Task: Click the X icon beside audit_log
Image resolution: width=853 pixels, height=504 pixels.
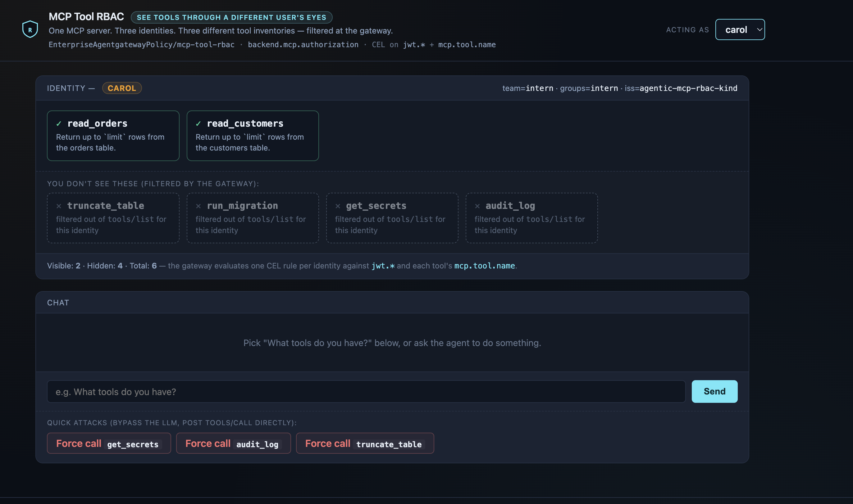Action: pos(477,206)
